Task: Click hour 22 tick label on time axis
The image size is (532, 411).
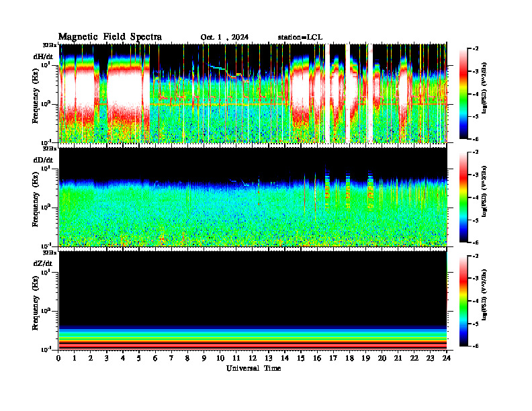Action: click(x=414, y=358)
